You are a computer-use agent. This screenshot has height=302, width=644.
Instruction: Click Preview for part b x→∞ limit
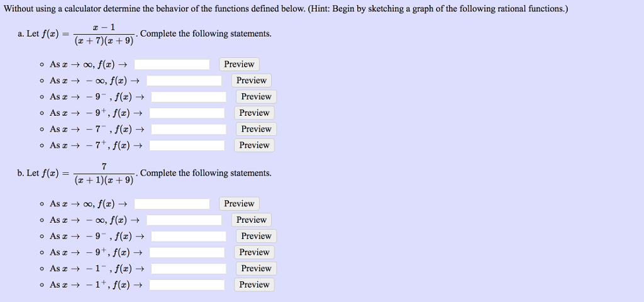[239, 204]
